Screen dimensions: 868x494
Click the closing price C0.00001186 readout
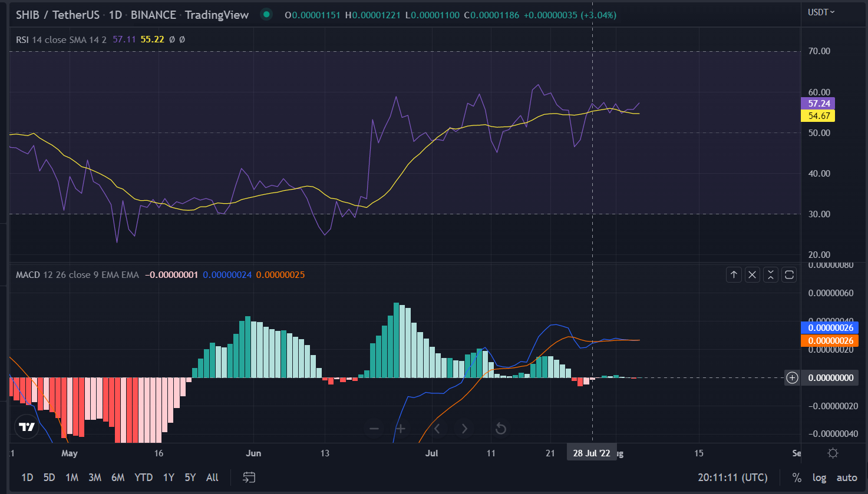coord(491,15)
